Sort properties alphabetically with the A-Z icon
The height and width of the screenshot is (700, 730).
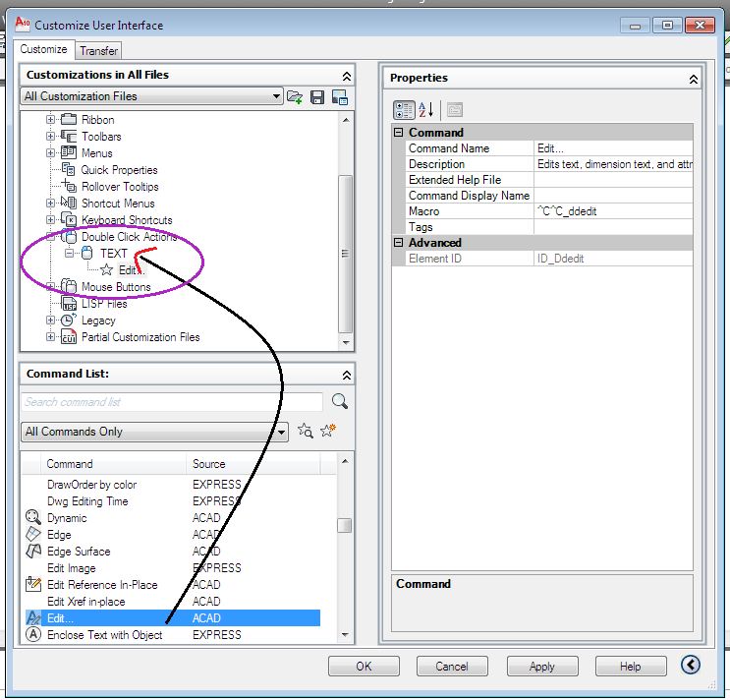click(x=426, y=110)
